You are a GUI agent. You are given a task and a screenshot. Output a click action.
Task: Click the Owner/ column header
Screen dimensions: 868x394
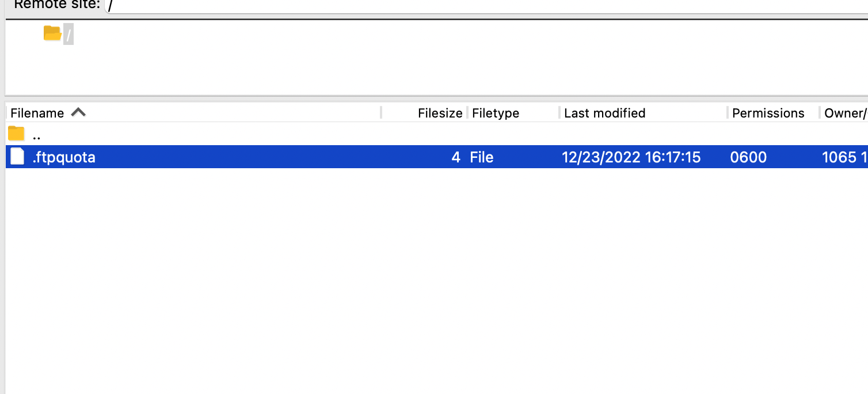coord(846,113)
